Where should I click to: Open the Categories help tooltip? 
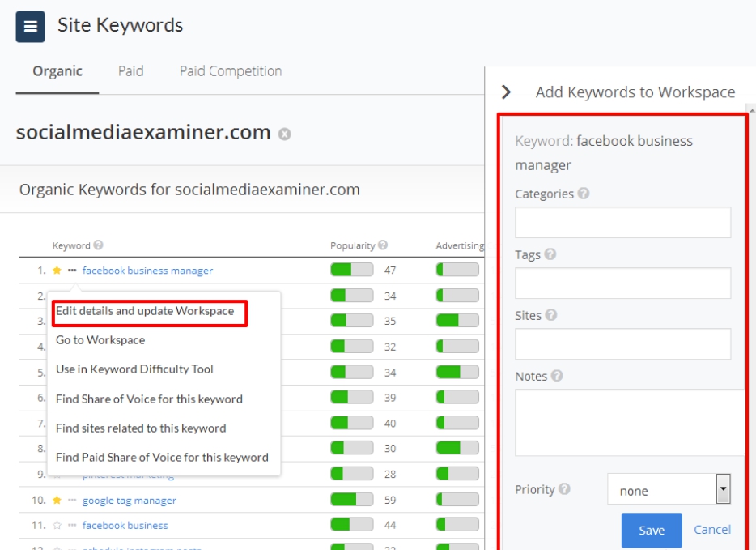click(584, 194)
